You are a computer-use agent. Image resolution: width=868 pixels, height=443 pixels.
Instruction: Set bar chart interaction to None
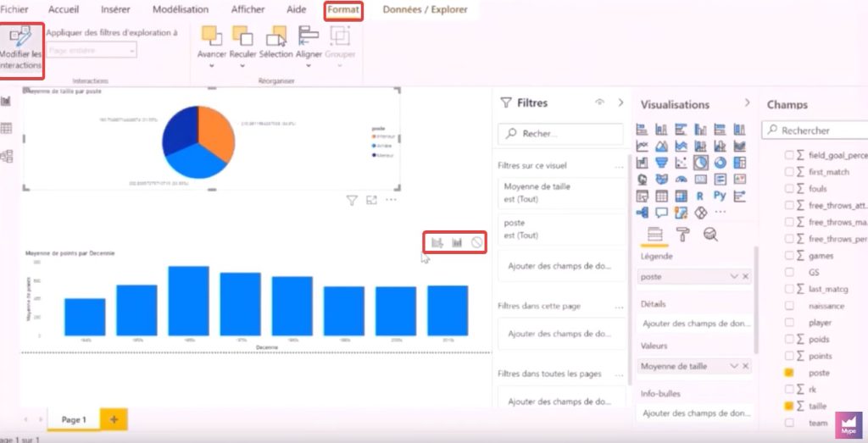(x=476, y=243)
